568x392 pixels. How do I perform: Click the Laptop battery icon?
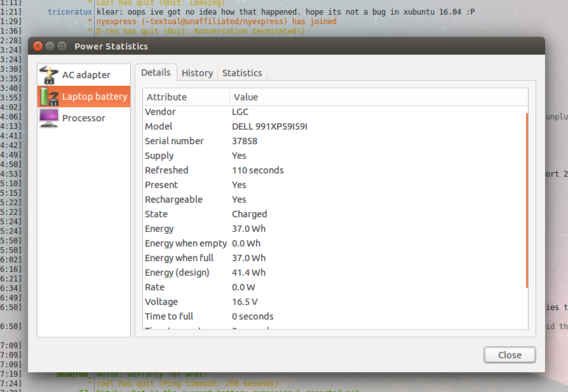49,97
